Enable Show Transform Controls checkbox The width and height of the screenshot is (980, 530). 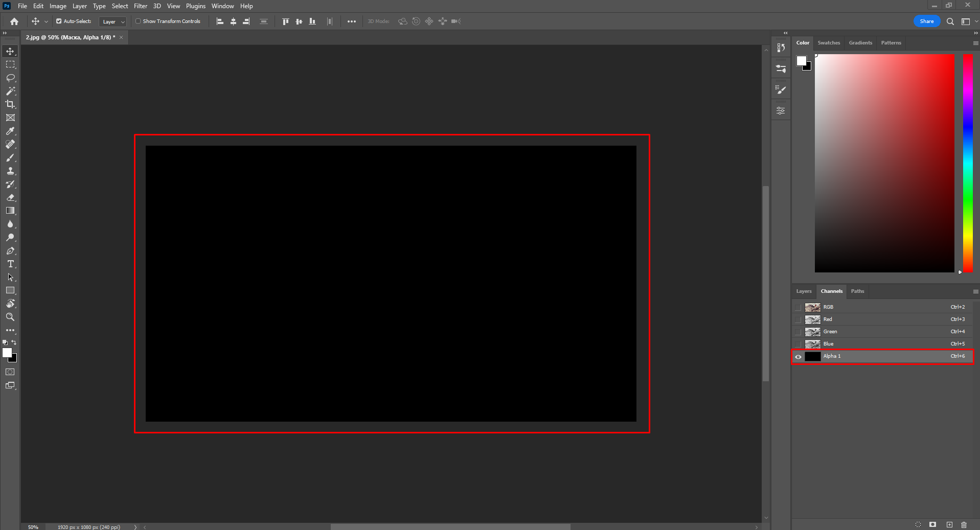(138, 21)
